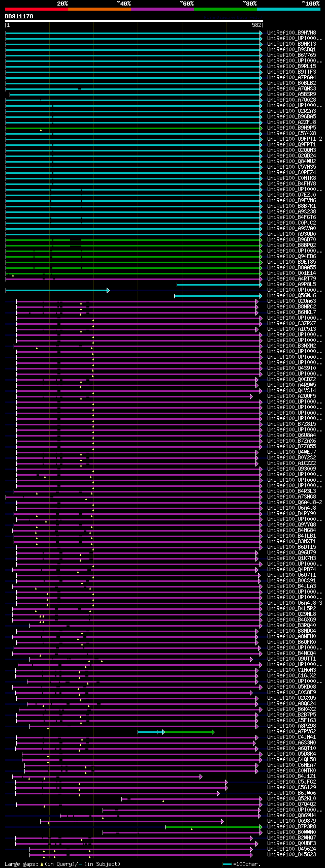Select the UniRef100_A5BSR9 label

tap(291, 94)
